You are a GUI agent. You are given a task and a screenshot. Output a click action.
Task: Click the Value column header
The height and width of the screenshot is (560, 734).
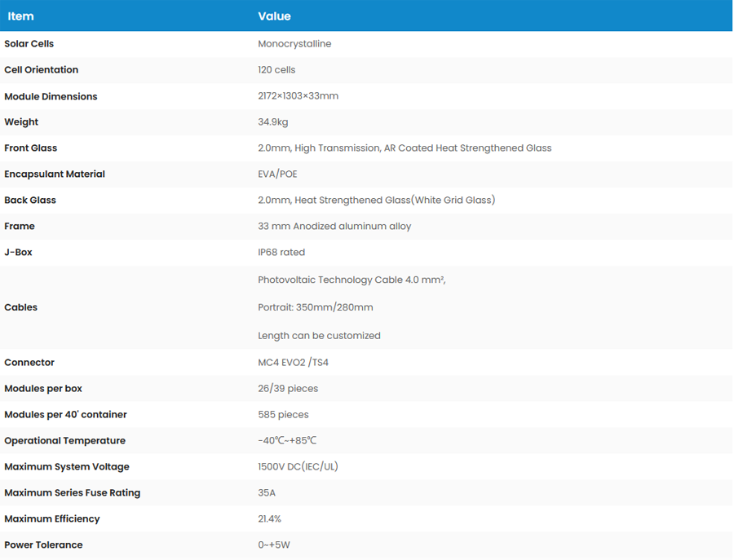(274, 16)
